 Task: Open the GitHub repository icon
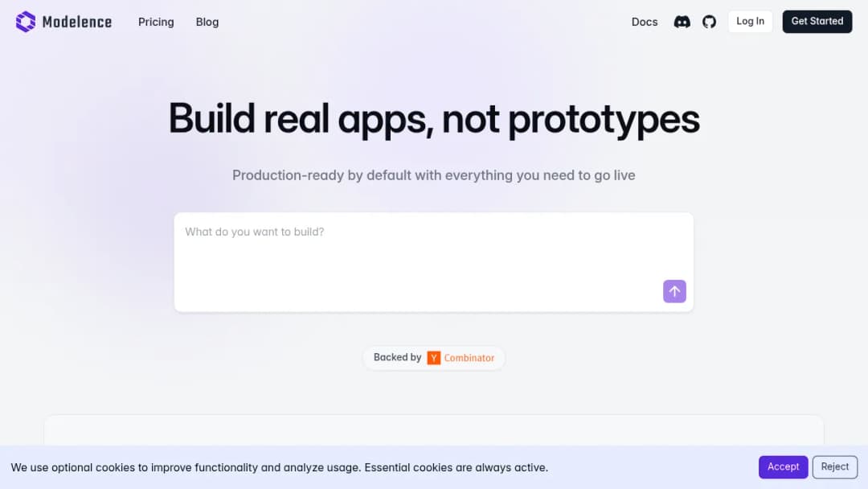coord(709,22)
